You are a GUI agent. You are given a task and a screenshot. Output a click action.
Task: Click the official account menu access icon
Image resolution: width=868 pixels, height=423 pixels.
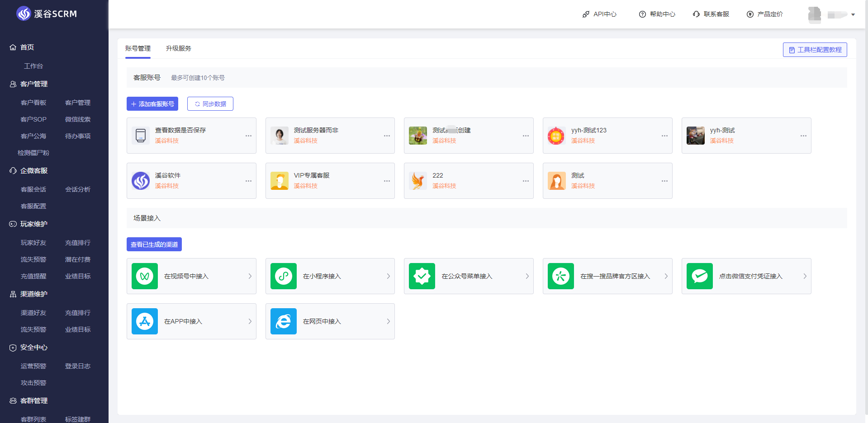pyautogui.click(x=422, y=276)
